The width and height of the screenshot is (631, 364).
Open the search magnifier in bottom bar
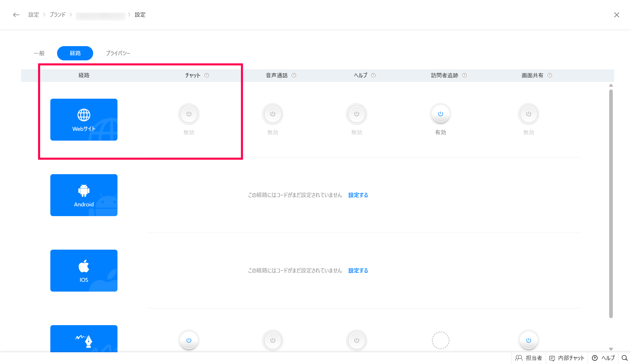tap(625, 358)
